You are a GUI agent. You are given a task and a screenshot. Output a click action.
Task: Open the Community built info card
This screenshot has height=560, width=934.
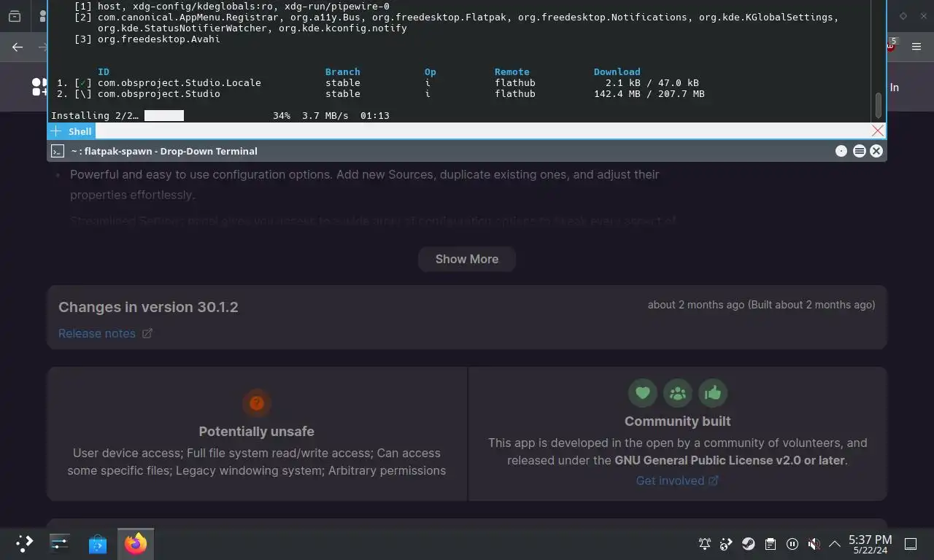pos(677,434)
